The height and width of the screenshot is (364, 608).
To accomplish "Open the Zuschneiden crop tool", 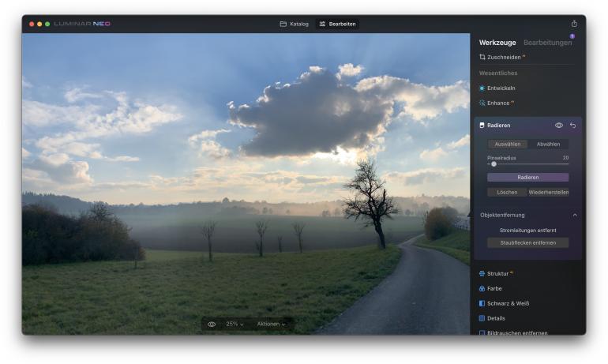I will pyautogui.click(x=502, y=57).
